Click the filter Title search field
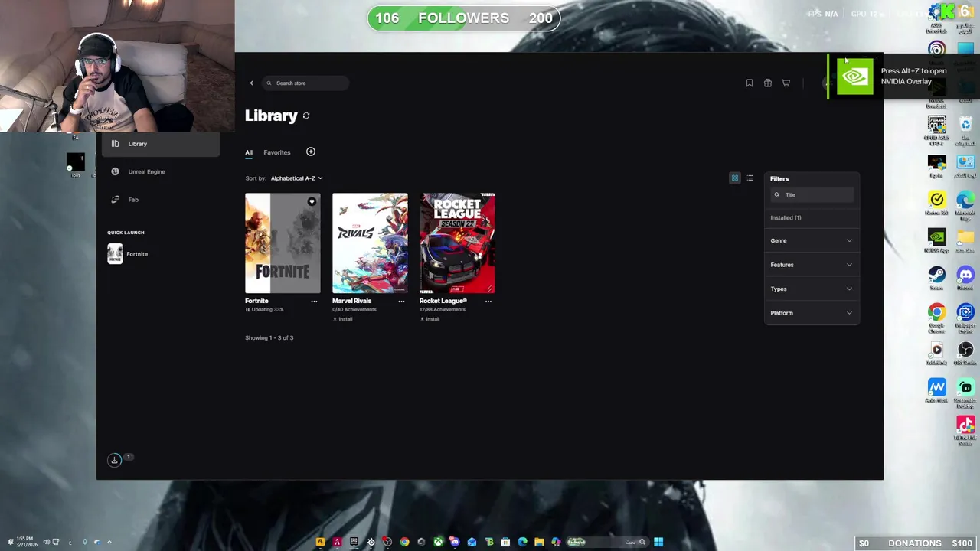The height and width of the screenshot is (551, 980). pyautogui.click(x=812, y=195)
